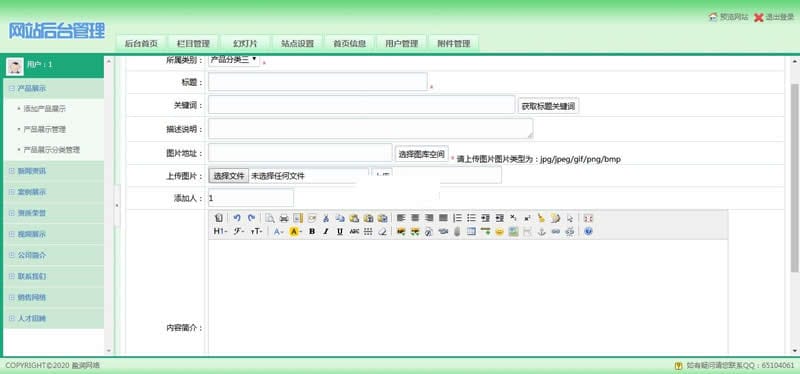Apply bold formatting in editor
Screen dimensions: 800x374
pos(312,231)
